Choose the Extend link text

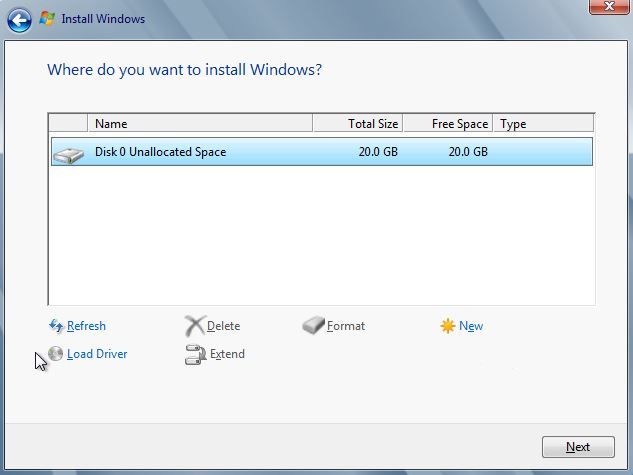coord(227,354)
